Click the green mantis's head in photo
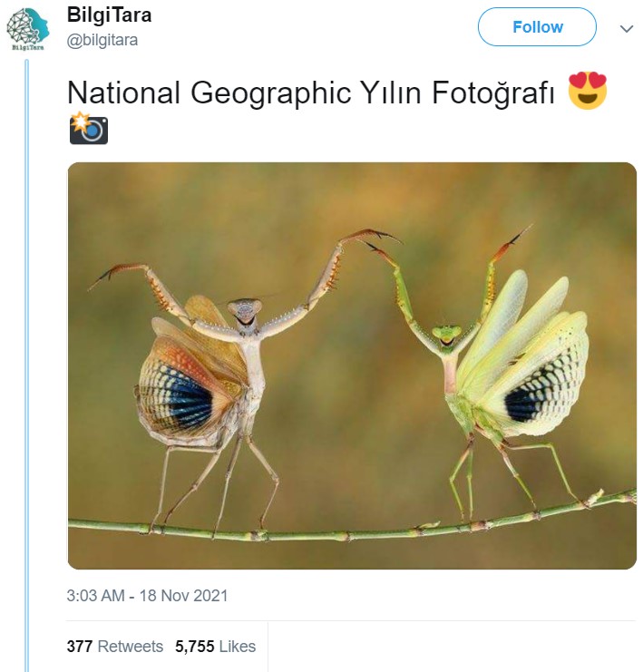The image size is (643, 672). (445, 336)
